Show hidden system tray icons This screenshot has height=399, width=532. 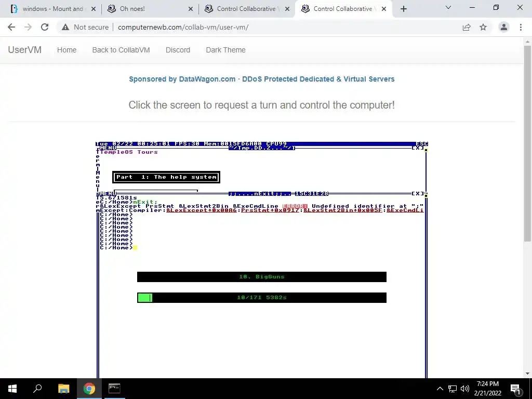[x=440, y=389]
